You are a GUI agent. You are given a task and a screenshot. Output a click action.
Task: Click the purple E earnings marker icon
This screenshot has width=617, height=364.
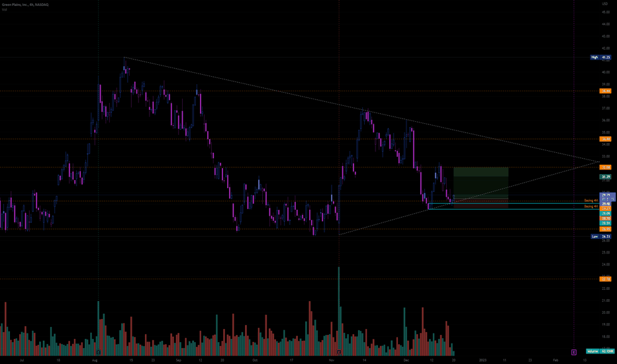point(574,352)
